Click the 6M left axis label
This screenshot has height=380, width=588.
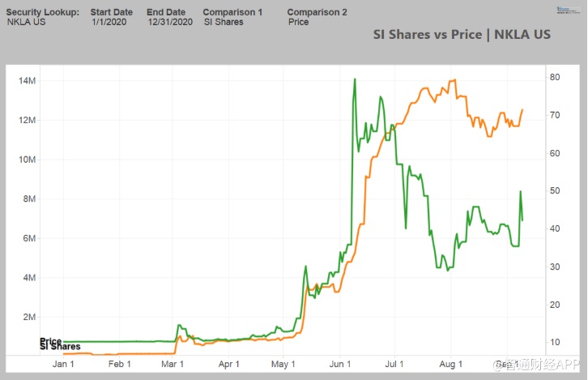click(x=29, y=238)
